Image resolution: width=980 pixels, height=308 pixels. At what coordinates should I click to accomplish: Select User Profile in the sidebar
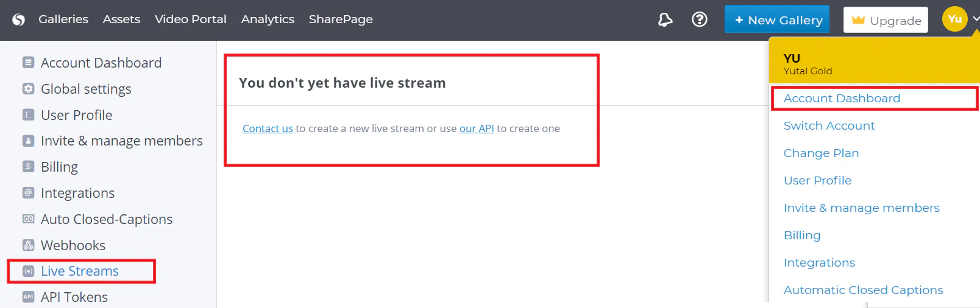tap(77, 115)
